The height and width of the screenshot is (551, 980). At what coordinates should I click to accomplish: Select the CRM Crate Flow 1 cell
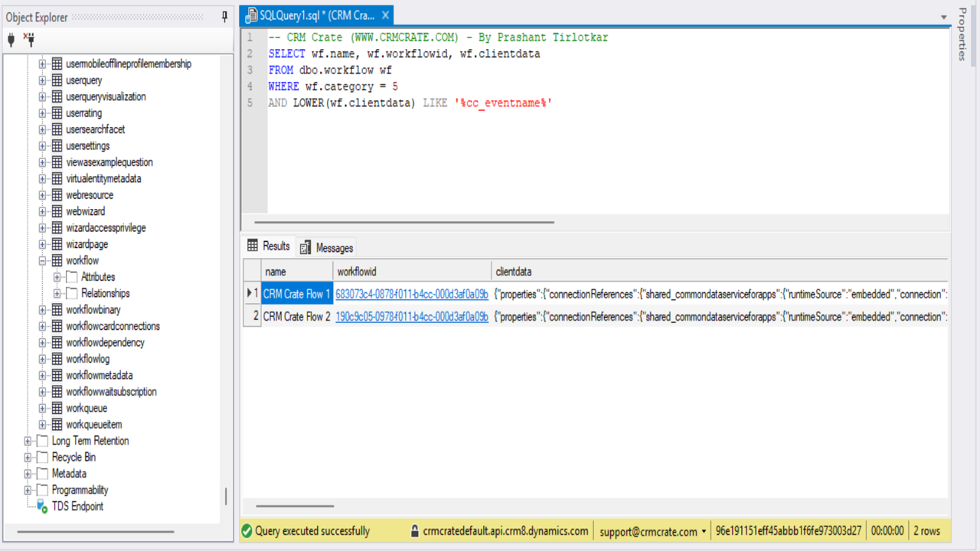pos(296,294)
